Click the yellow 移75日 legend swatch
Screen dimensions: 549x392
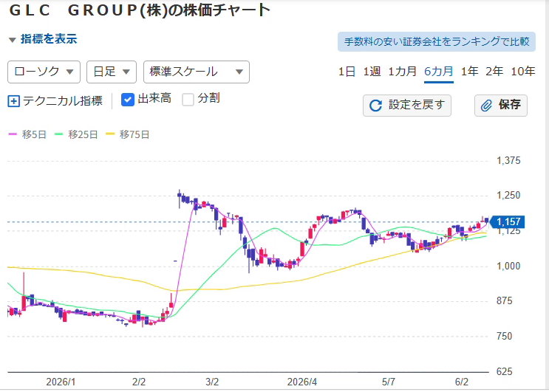[x=110, y=134]
